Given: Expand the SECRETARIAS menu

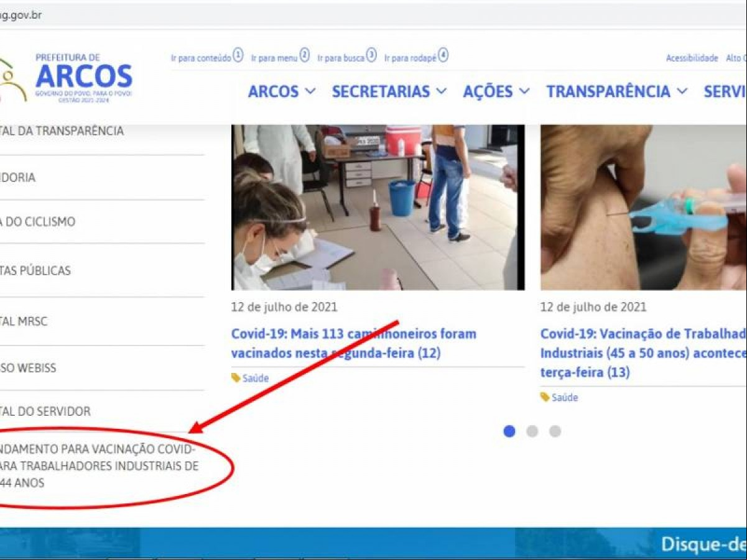Looking at the screenshot, I should tap(389, 91).
